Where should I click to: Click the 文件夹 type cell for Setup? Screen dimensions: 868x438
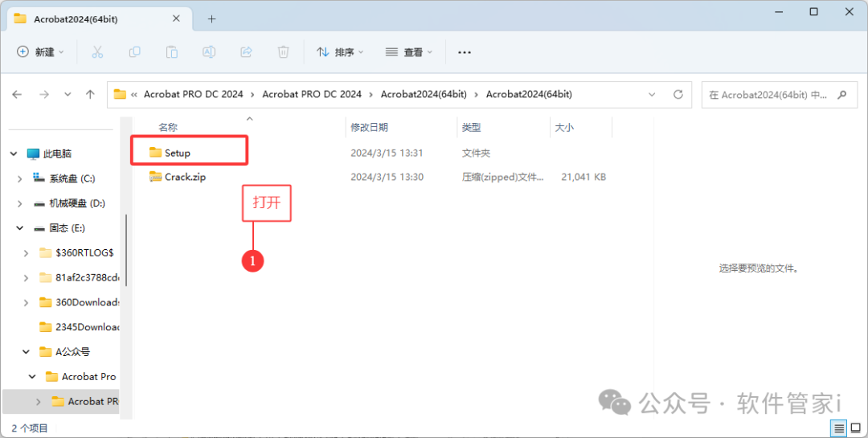(476, 153)
